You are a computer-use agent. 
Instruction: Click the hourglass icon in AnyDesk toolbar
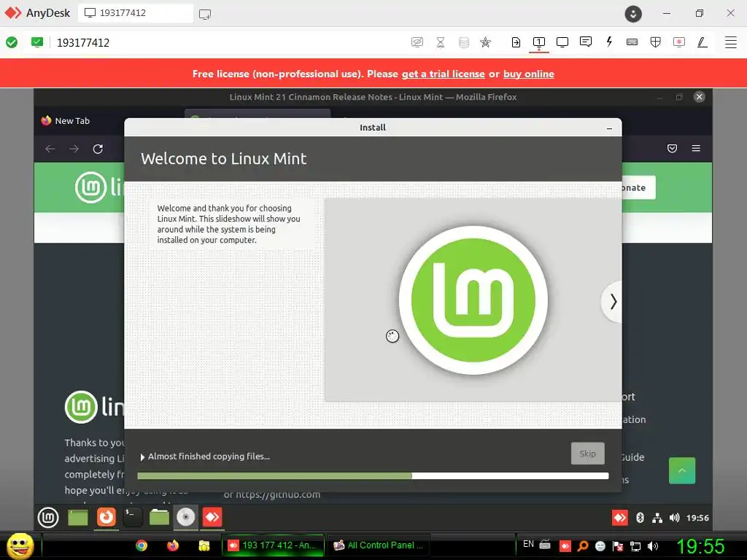pyautogui.click(x=441, y=42)
